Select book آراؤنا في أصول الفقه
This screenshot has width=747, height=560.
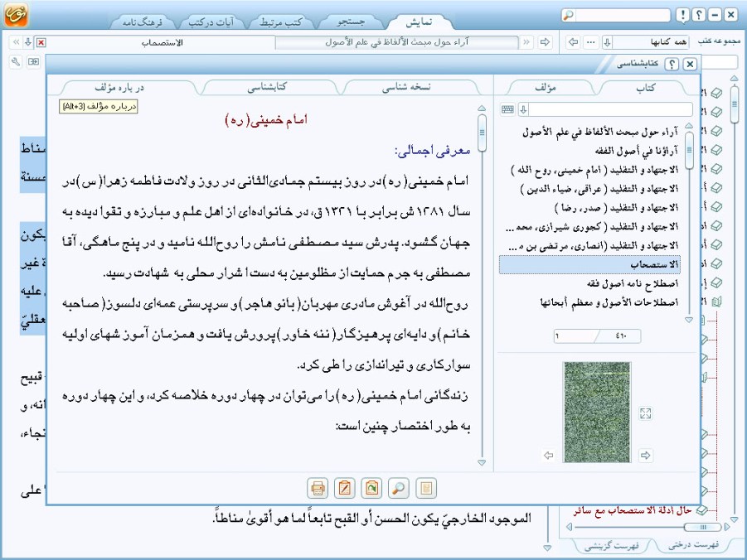coord(589,151)
